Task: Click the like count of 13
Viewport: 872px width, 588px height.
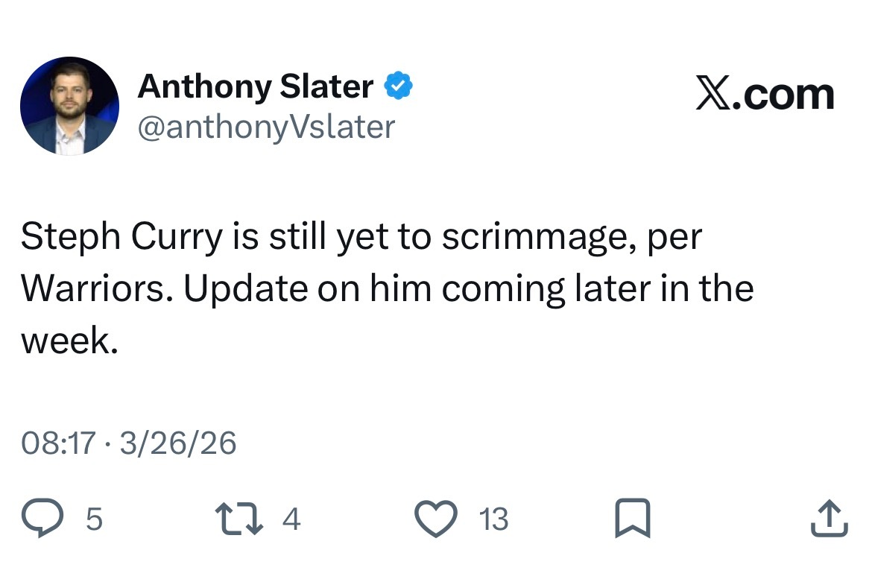Action: click(493, 519)
